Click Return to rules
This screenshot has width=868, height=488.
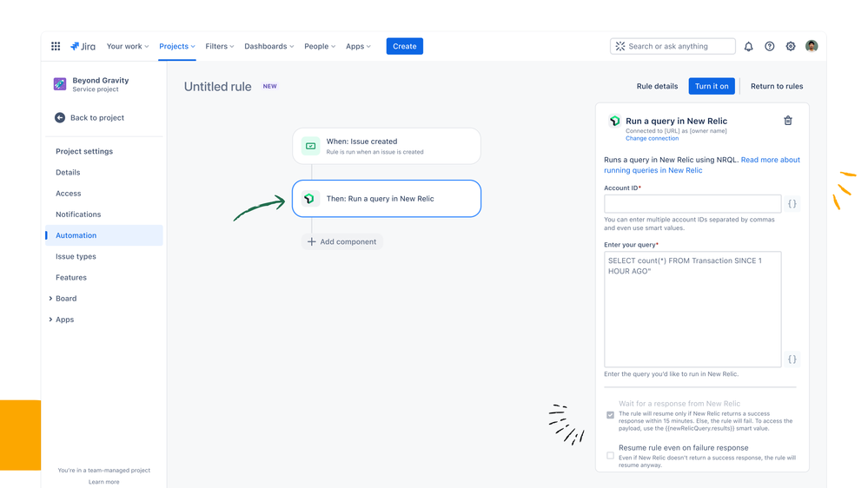point(777,86)
